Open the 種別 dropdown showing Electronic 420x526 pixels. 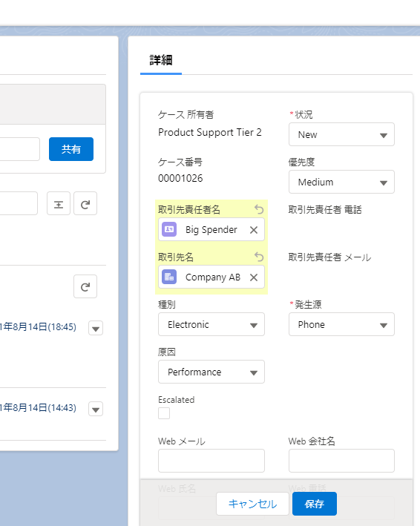[x=211, y=324]
